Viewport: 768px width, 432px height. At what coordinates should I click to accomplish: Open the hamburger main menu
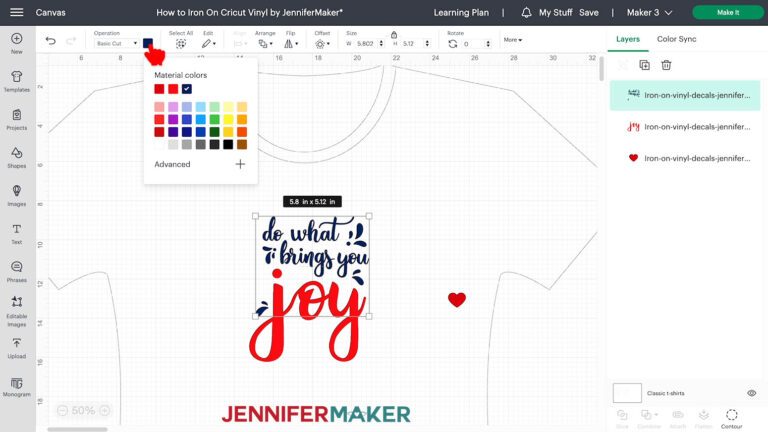coord(17,12)
